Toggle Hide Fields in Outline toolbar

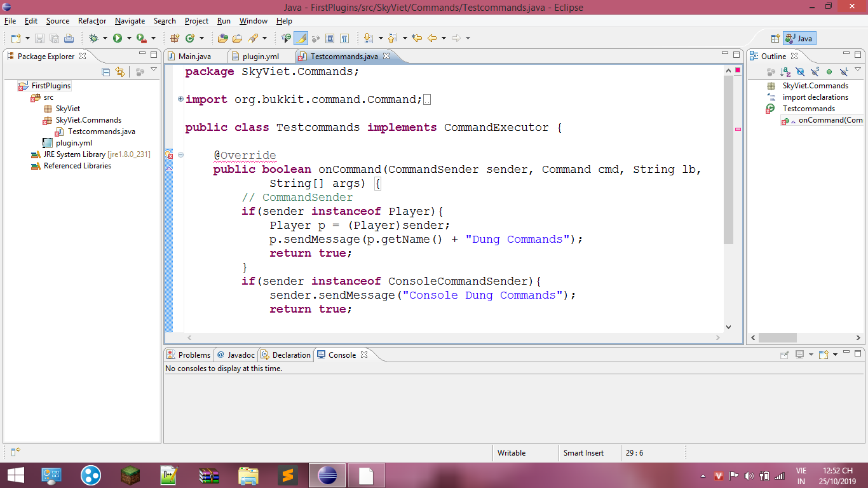(800, 72)
